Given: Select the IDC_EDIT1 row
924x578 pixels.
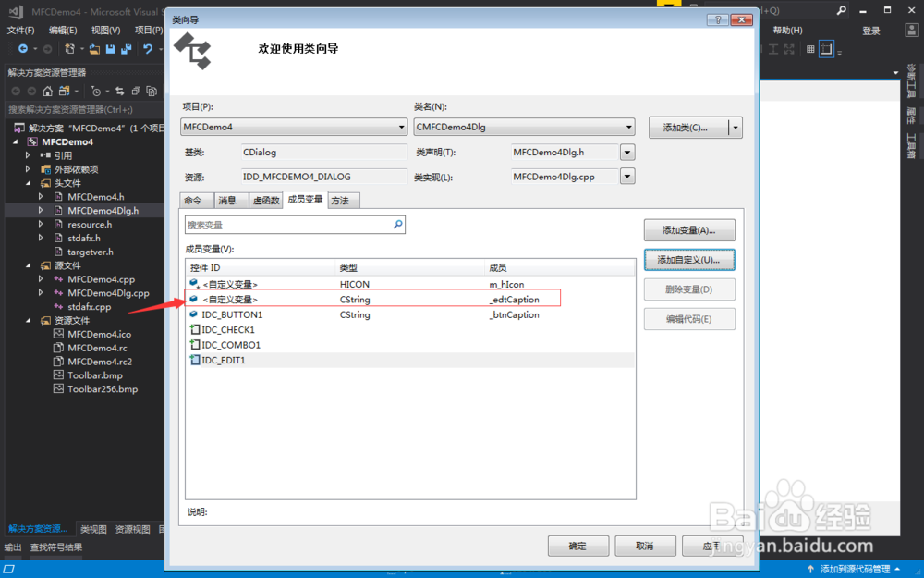Looking at the screenshot, I should [x=410, y=360].
